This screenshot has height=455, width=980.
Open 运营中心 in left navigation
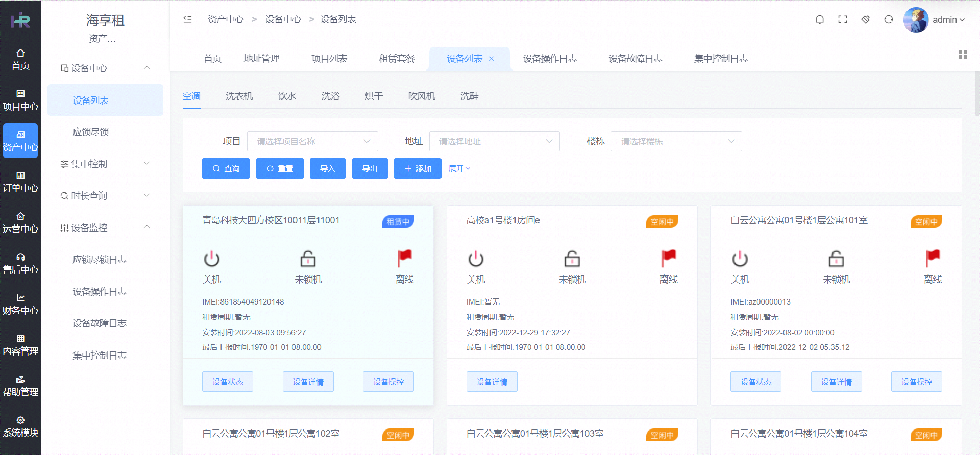pos(20,223)
